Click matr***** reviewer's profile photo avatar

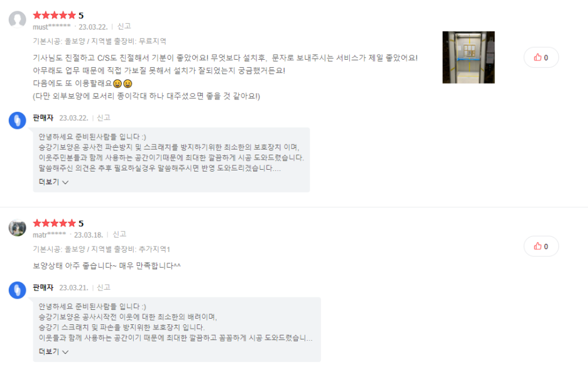[x=17, y=228]
